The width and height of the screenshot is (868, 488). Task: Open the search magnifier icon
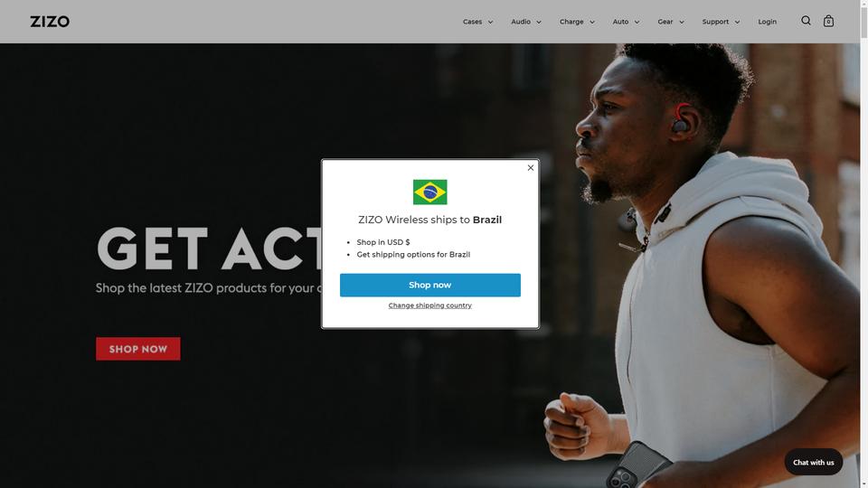[x=806, y=21]
